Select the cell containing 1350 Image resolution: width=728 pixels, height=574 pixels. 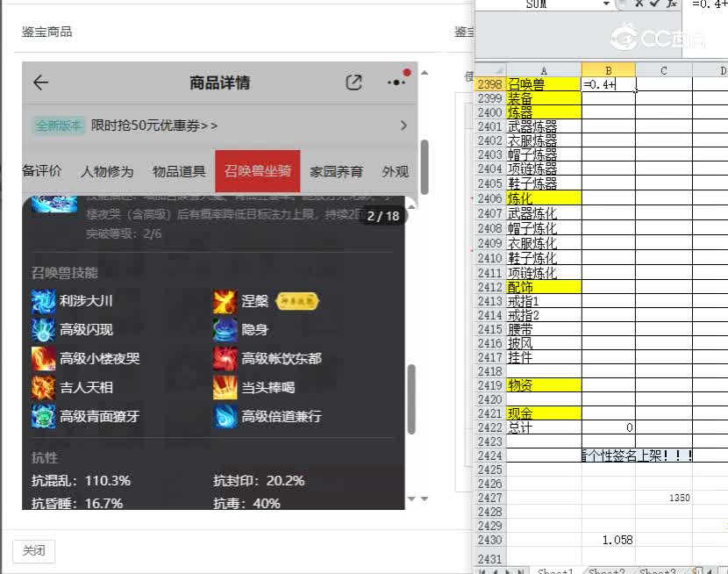coord(664,498)
